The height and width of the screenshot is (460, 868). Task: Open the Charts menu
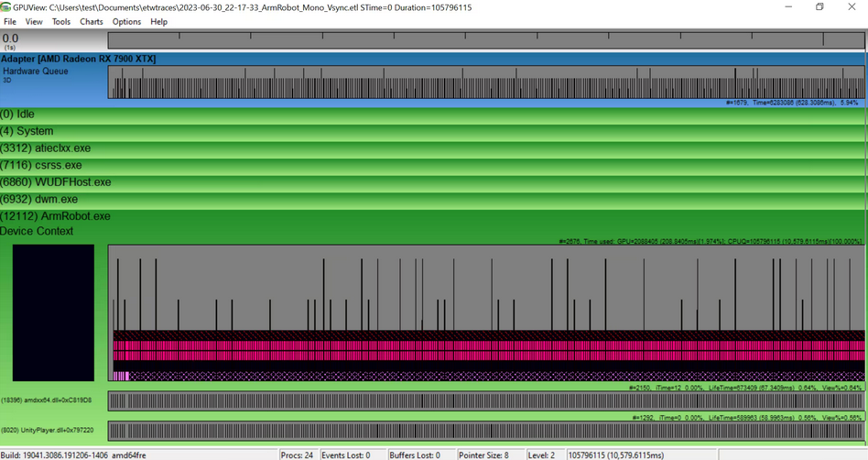pos(92,21)
